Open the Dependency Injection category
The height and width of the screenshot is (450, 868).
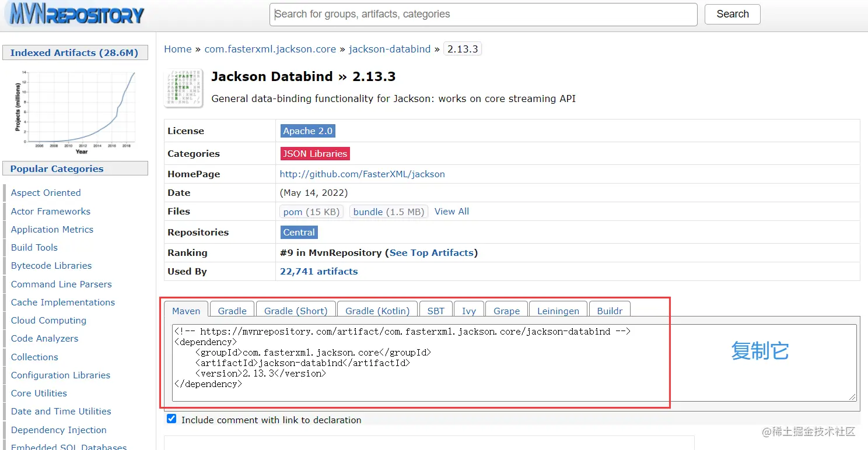59,430
